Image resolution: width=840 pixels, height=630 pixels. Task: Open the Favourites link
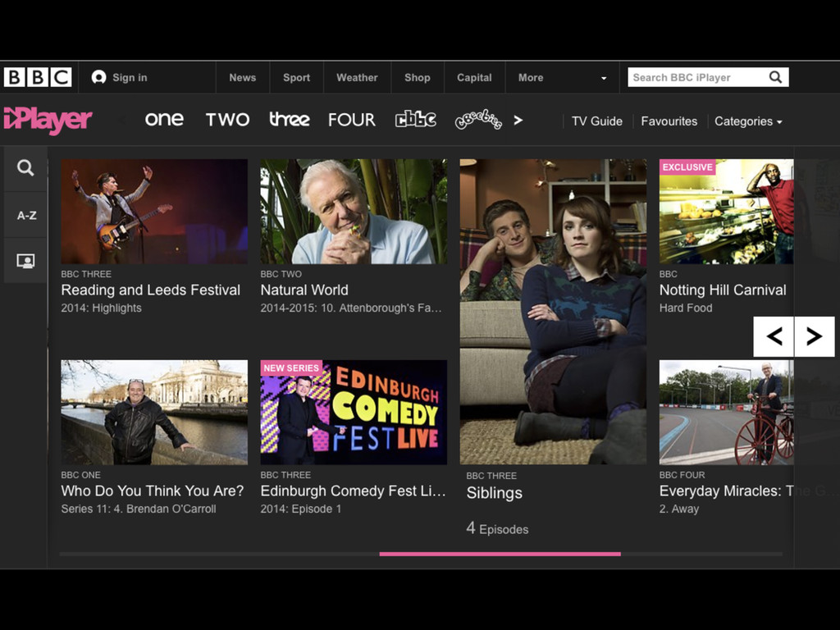coord(669,121)
